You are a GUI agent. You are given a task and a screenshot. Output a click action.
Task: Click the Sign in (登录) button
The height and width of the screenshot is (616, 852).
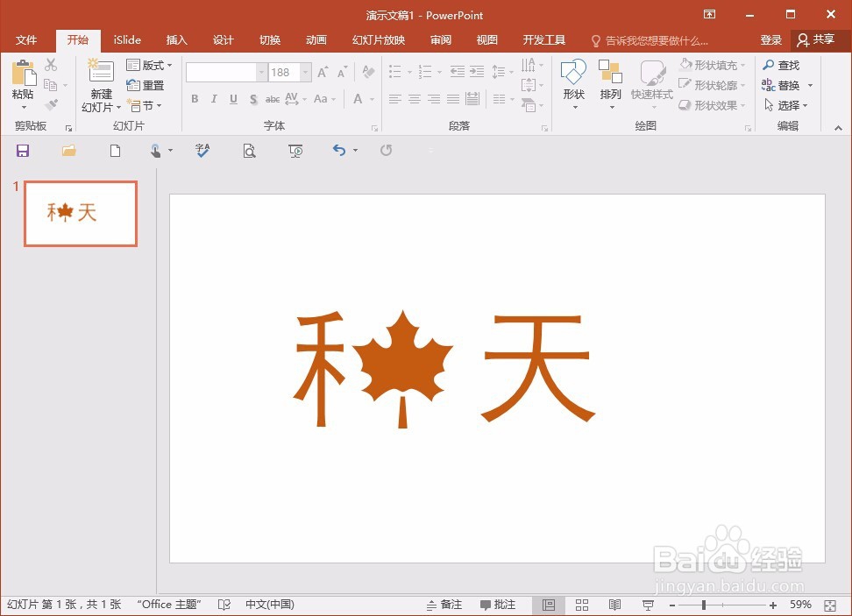[770, 39]
